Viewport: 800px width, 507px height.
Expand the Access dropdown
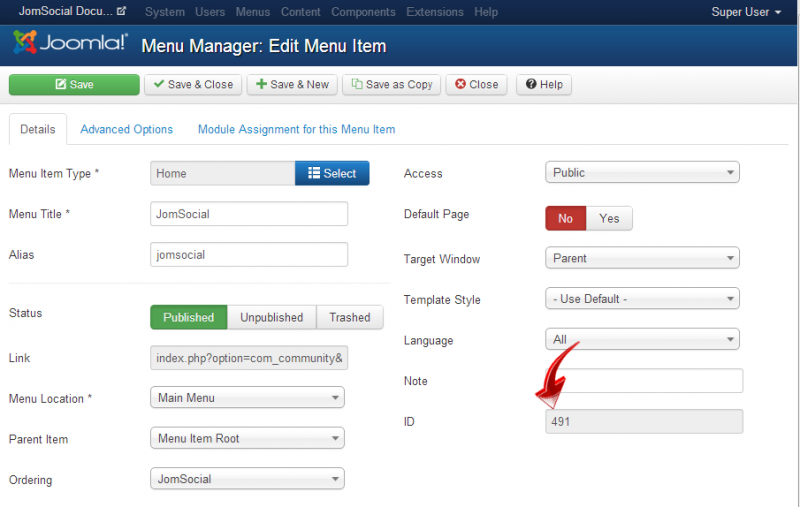coord(642,172)
